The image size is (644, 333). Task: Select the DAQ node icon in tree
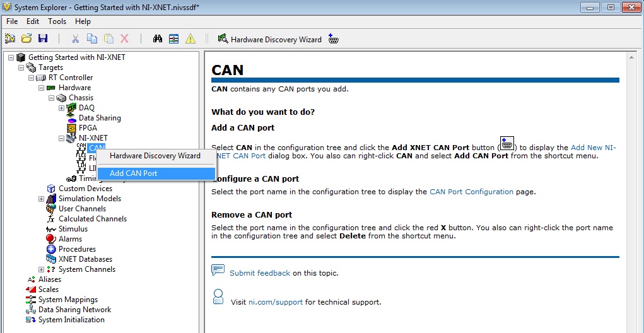coord(71,108)
